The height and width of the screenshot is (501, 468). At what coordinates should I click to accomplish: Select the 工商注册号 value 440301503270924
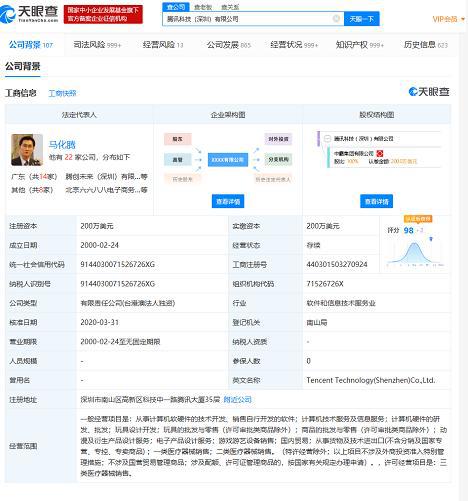pyautogui.click(x=337, y=264)
